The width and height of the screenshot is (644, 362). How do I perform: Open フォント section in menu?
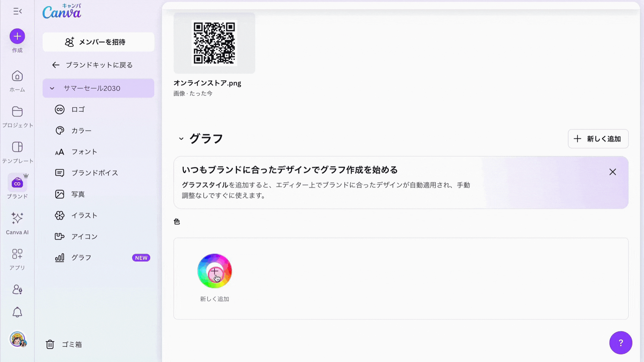pos(84,152)
